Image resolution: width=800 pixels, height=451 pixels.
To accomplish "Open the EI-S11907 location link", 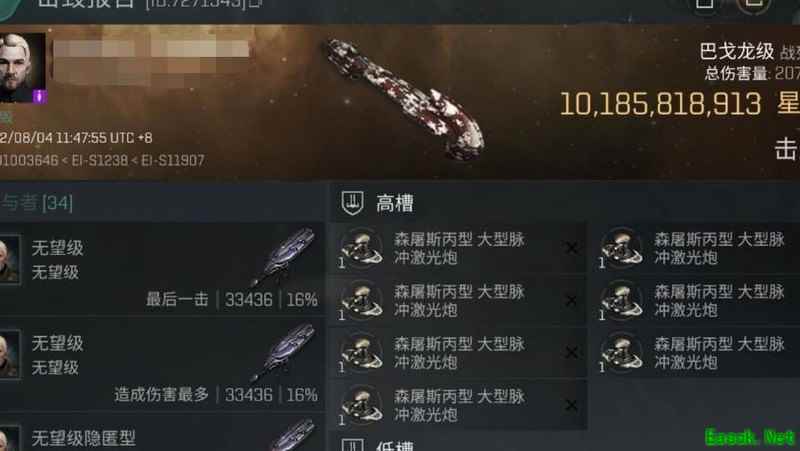I will click(172, 160).
